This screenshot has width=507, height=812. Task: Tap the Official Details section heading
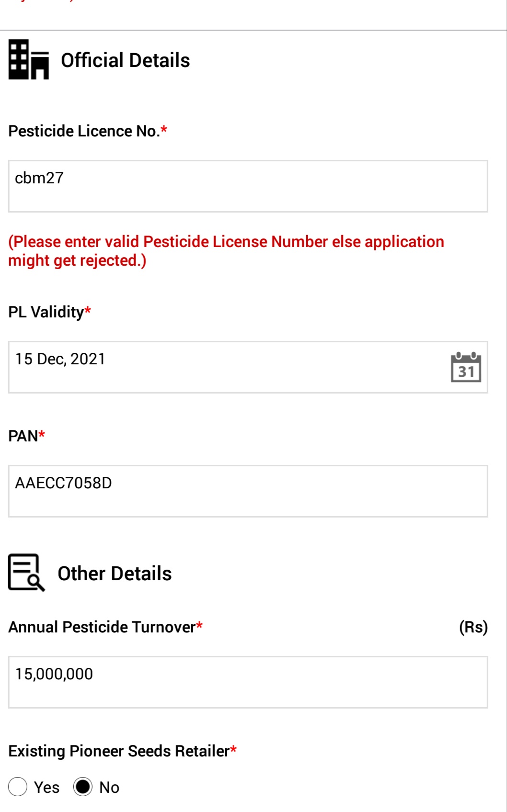(126, 60)
